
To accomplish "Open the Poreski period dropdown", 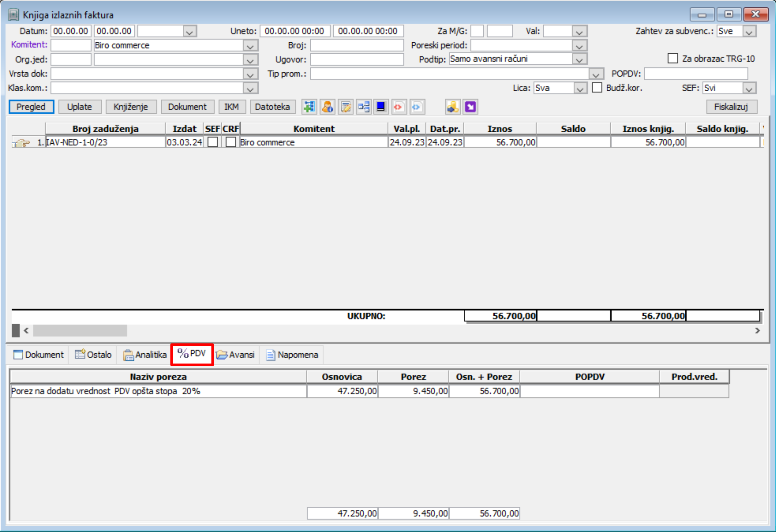I will 579,45.
